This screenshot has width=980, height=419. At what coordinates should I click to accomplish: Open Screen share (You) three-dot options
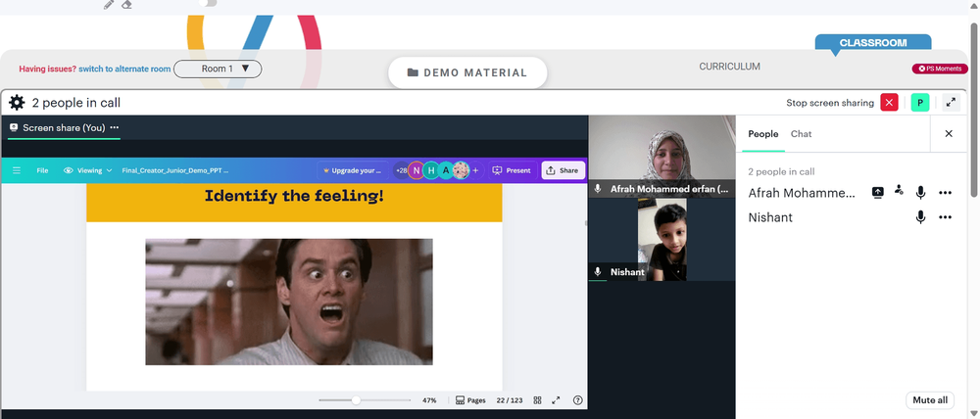[115, 127]
